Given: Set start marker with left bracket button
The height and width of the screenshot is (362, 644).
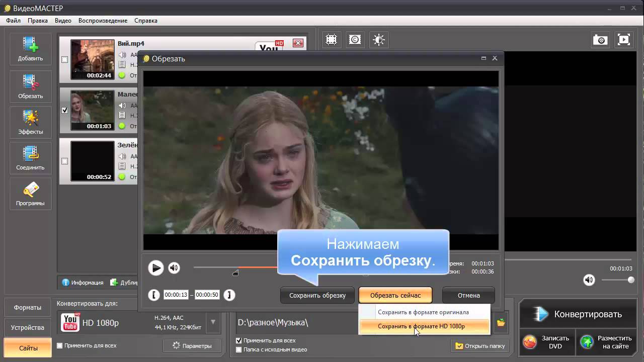Looking at the screenshot, I should point(154,295).
